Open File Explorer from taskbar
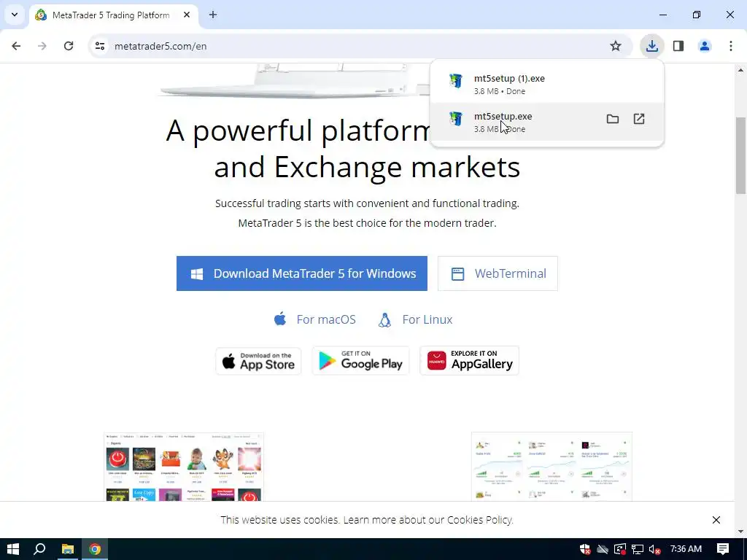 tap(68, 549)
